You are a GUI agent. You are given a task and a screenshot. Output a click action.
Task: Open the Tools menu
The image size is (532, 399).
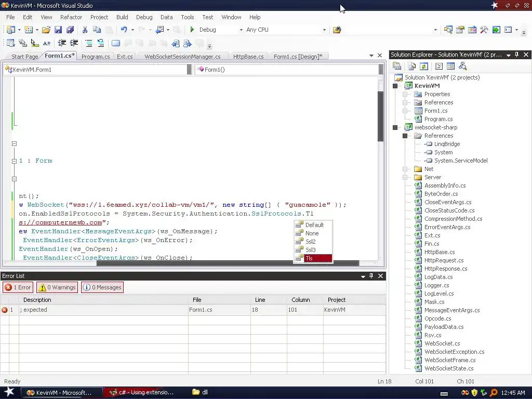187,17
